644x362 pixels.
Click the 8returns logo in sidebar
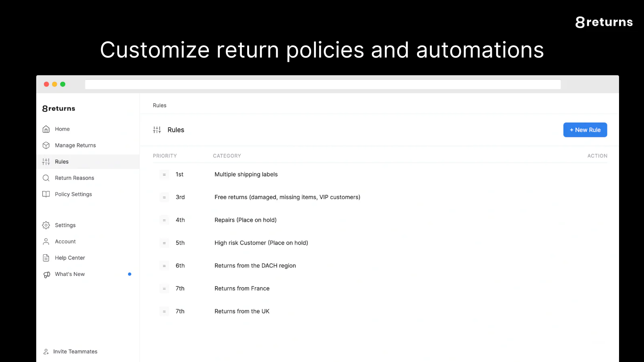point(59,109)
